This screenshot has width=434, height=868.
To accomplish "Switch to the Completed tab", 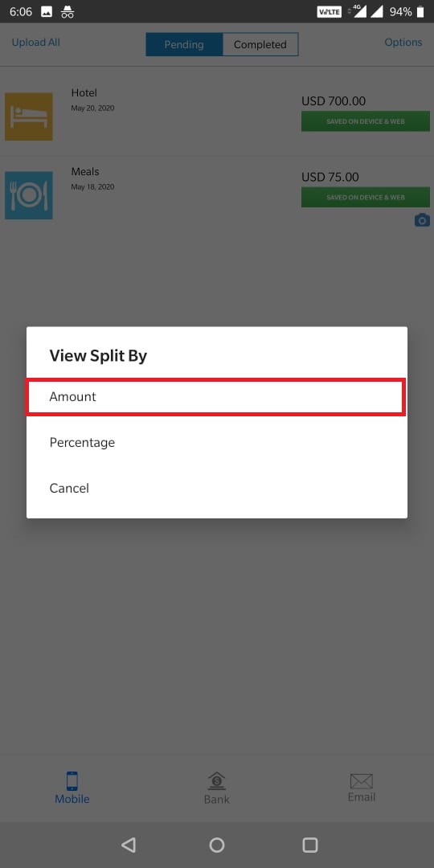I will coord(260,44).
